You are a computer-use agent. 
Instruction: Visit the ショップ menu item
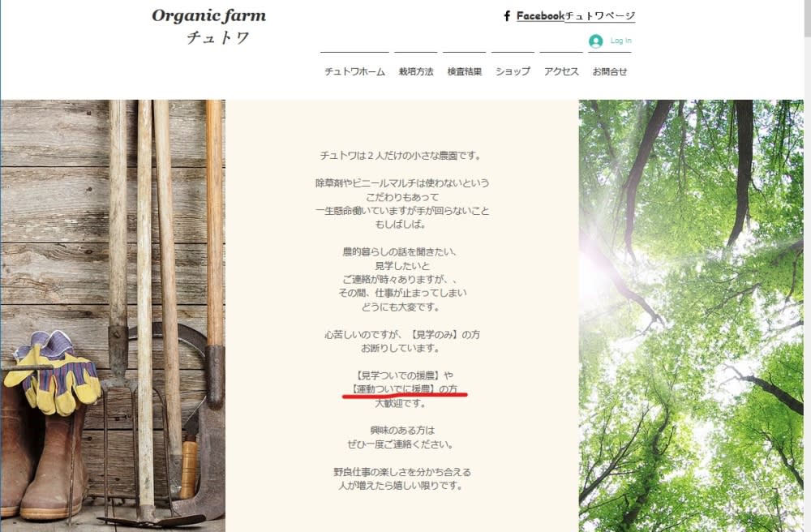(x=513, y=71)
